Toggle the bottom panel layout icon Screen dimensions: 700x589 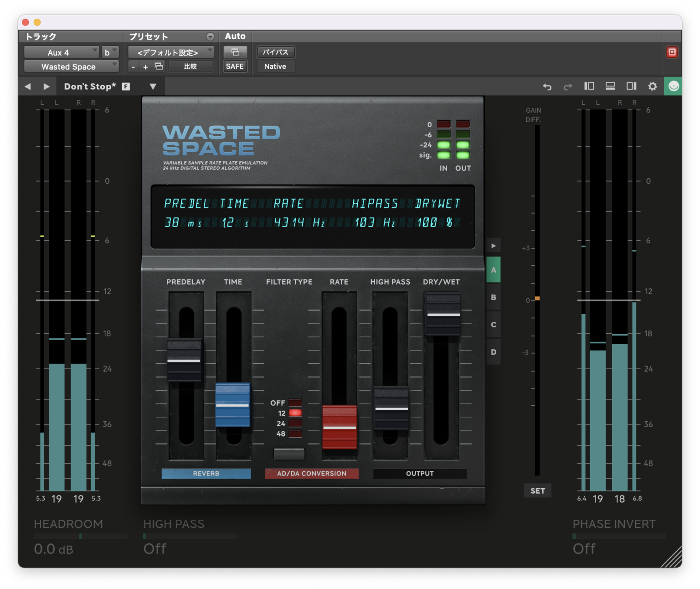(x=610, y=86)
